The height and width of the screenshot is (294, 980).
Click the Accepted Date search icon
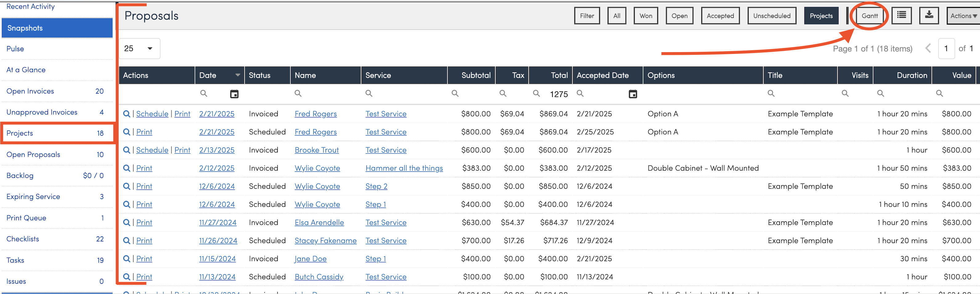pos(580,93)
